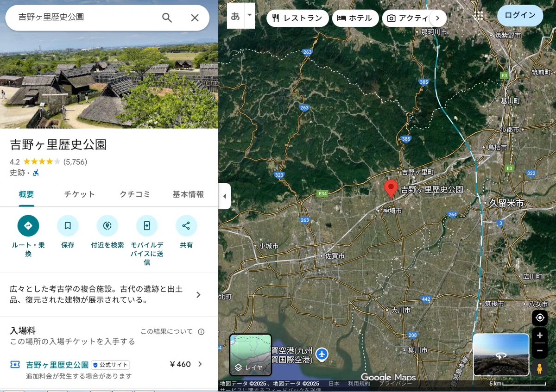This screenshot has width=556, height=392.
Task: Click the 柳川市 map label
Action: click(x=418, y=350)
